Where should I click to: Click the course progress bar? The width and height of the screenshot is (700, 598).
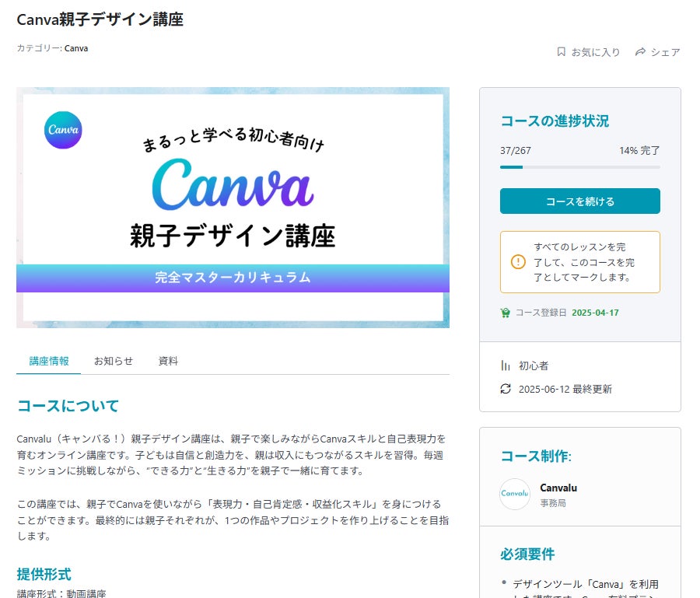point(580,167)
